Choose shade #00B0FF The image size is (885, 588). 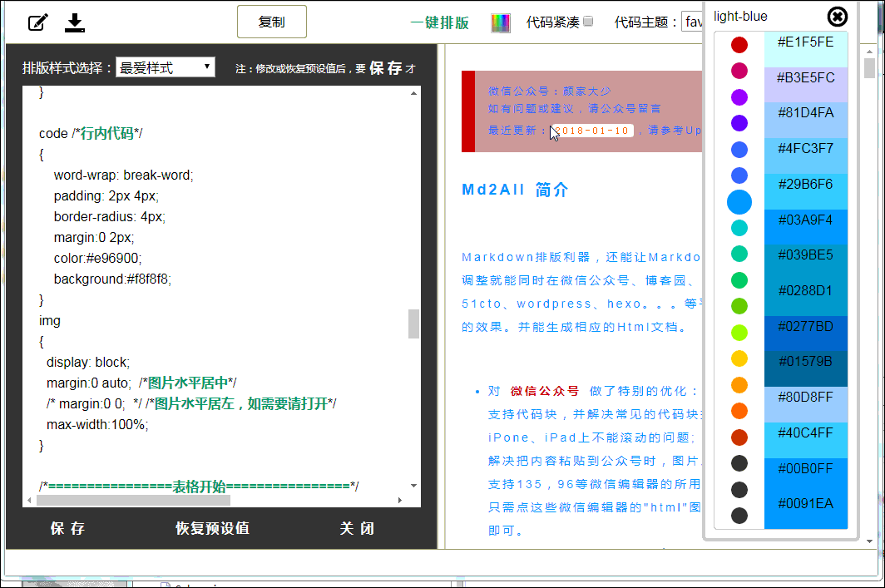coord(806,476)
